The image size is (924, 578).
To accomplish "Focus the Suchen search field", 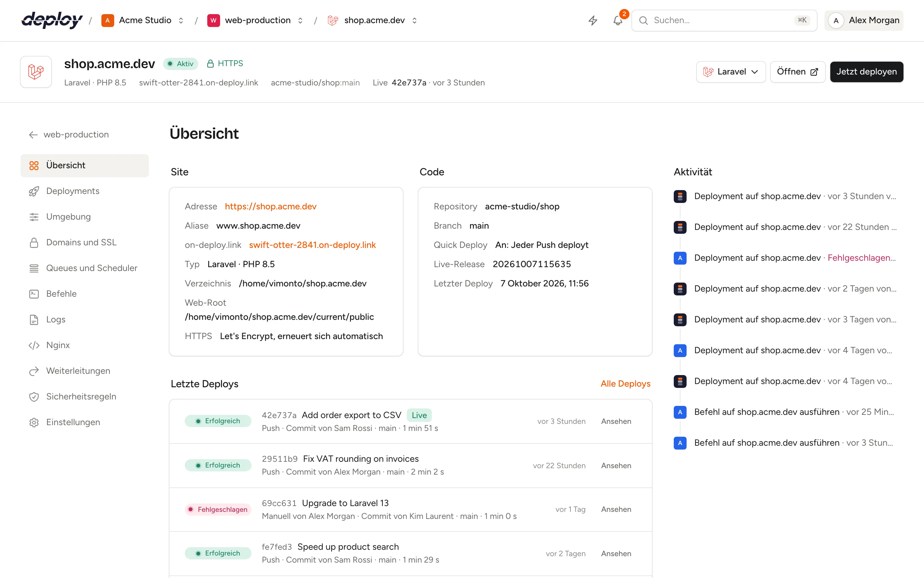I will (724, 20).
